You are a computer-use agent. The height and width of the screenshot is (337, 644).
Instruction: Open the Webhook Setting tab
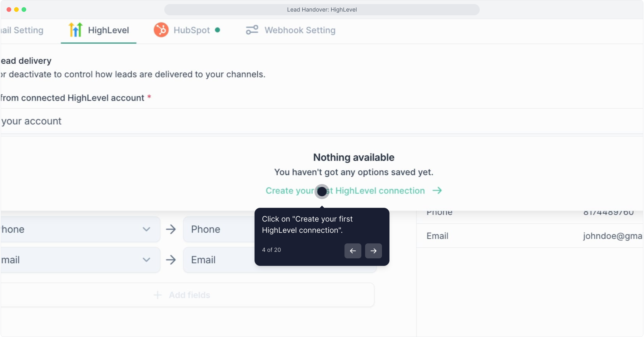pyautogui.click(x=300, y=30)
